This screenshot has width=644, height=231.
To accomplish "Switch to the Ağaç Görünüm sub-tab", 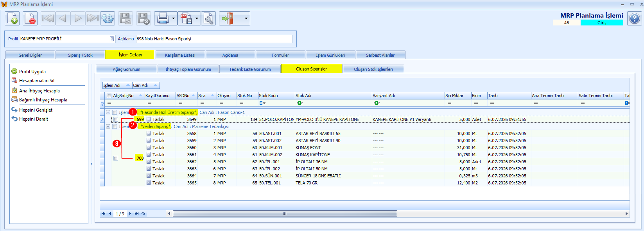I will (x=126, y=69).
